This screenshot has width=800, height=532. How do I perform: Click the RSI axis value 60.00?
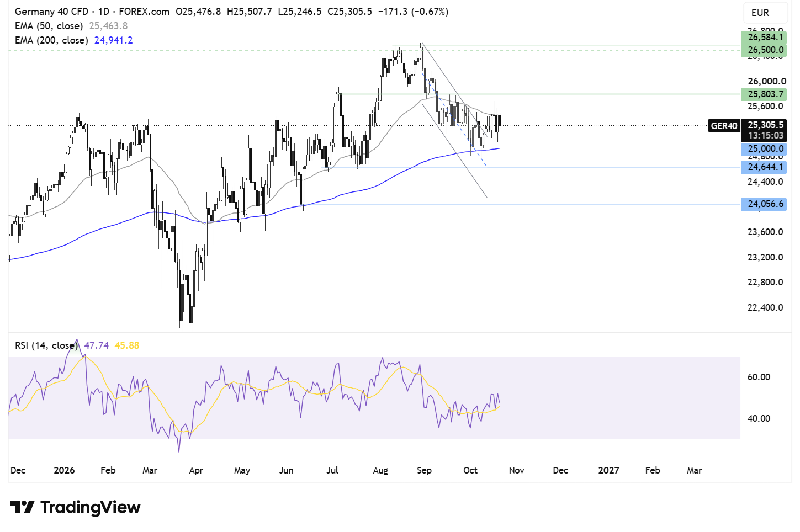pos(759,377)
